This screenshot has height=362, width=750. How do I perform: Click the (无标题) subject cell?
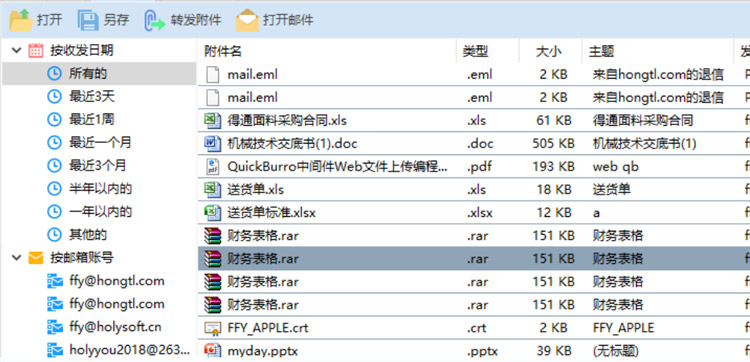tap(616, 351)
